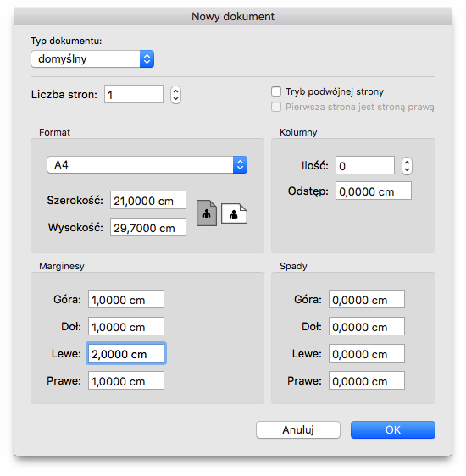The height and width of the screenshot is (476, 466).
Task: Click the Ilość columns stepper
Action: [x=407, y=166]
